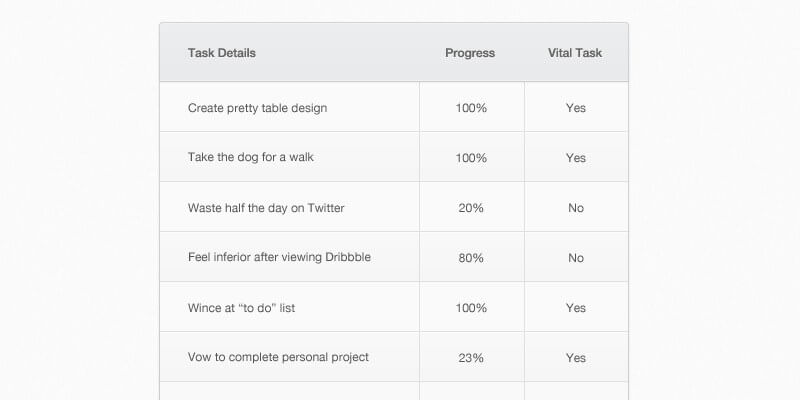Click 100% progress for dog walk row
The image size is (800, 400).
pos(471,158)
